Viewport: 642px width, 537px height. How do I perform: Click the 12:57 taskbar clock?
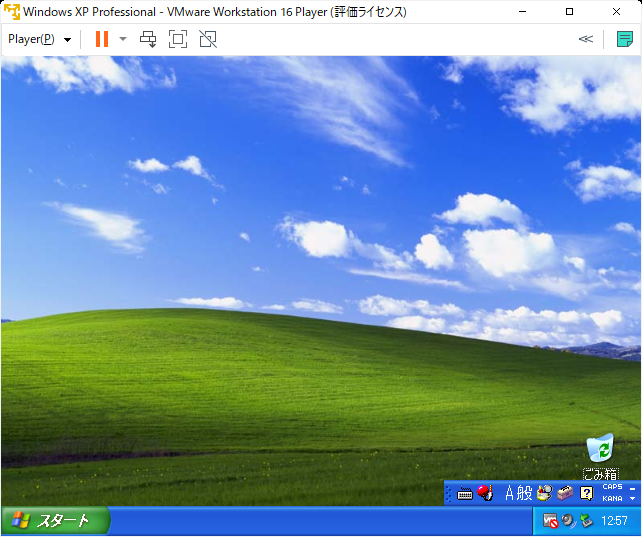(614, 521)
